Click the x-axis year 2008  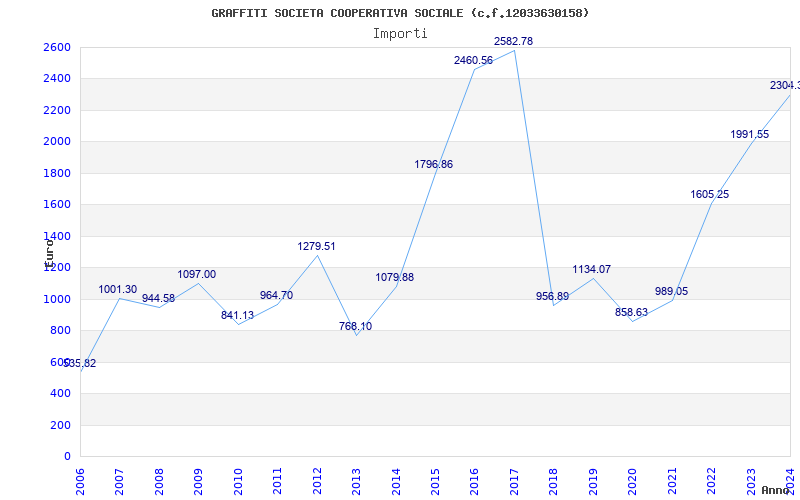[x=159, y=481]
